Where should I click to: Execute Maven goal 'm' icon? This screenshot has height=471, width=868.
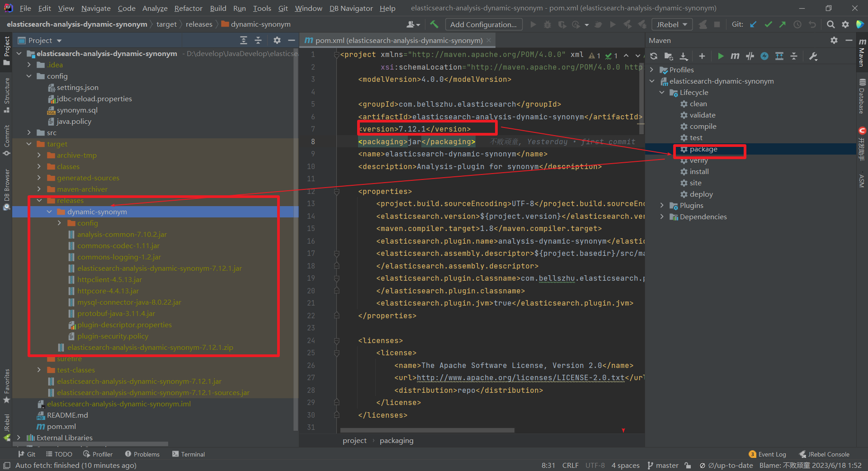(x=735, y=56)
